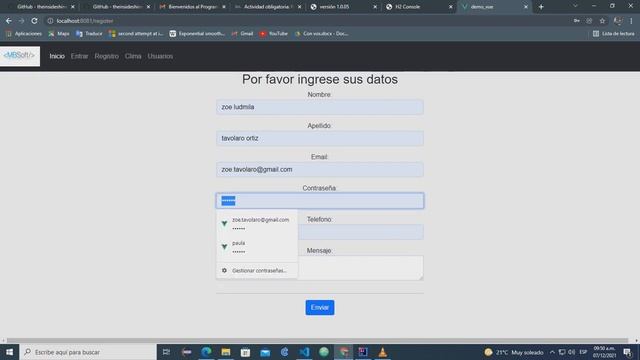View site information icon in address bar
The height and width of the screenshot is (360, 640).
click(50, 21)
